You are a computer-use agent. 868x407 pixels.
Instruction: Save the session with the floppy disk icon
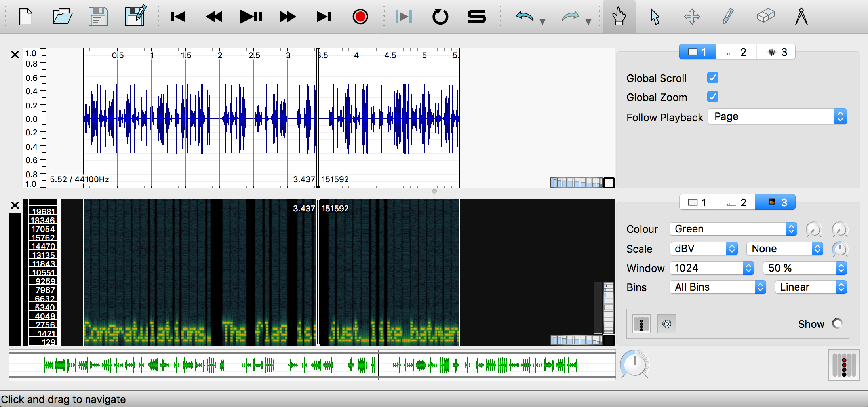98,17
